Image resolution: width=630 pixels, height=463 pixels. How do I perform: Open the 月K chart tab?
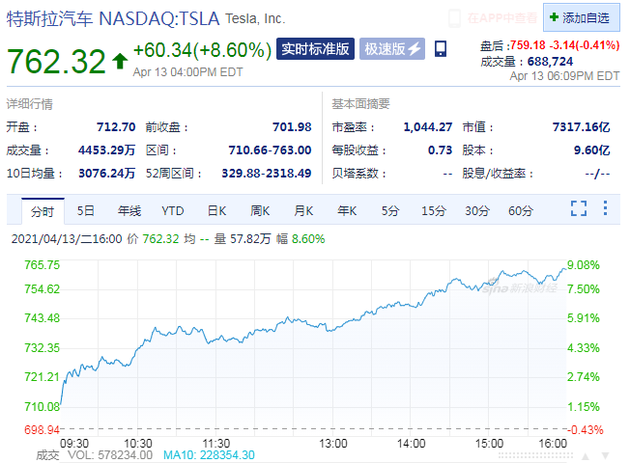[303, 211]
